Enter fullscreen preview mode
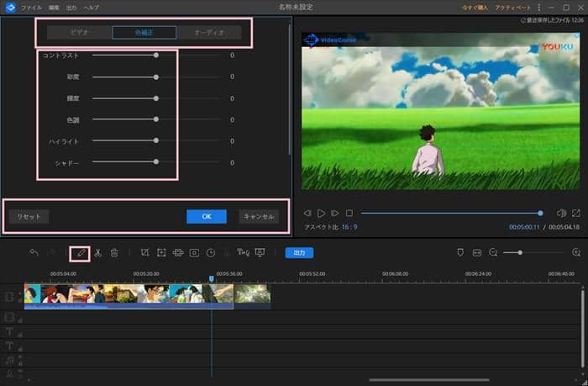 [576, 214]
